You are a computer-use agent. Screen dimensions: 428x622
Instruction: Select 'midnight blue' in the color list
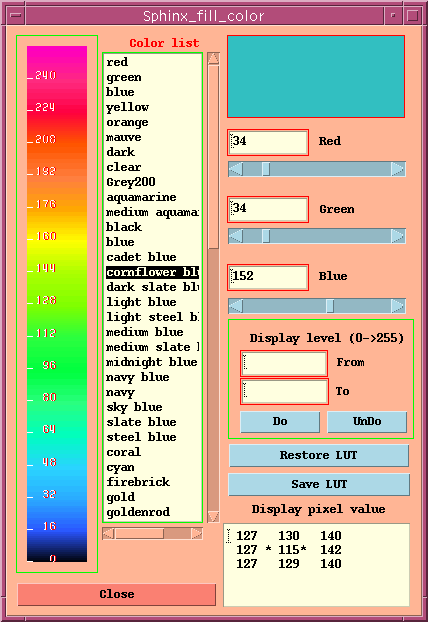(152, 363)
